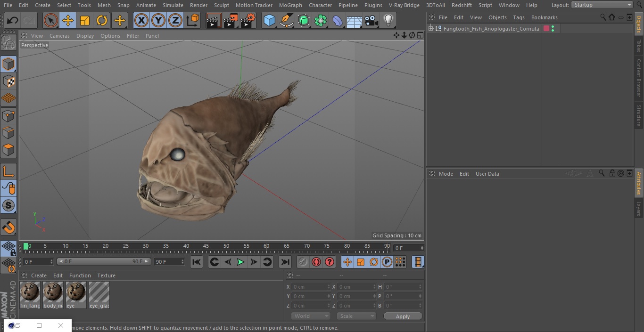
Task: Switch to Edges mode
Action: [x=8, y=133]
